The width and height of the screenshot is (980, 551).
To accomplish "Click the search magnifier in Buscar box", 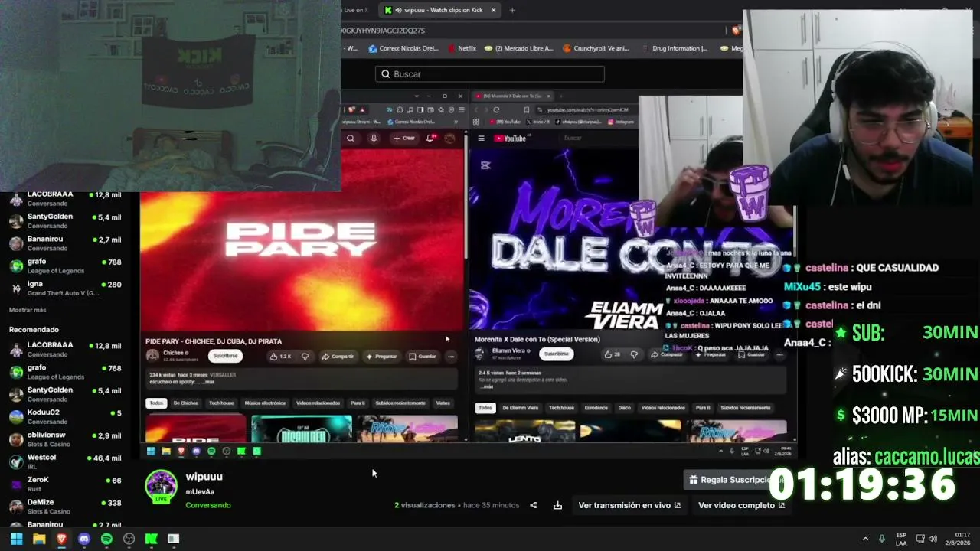I will (x=386, y=74).
